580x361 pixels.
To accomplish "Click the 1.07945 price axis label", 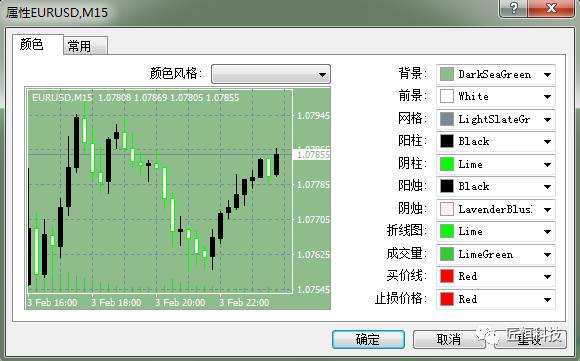I will (x=313, y=116).
